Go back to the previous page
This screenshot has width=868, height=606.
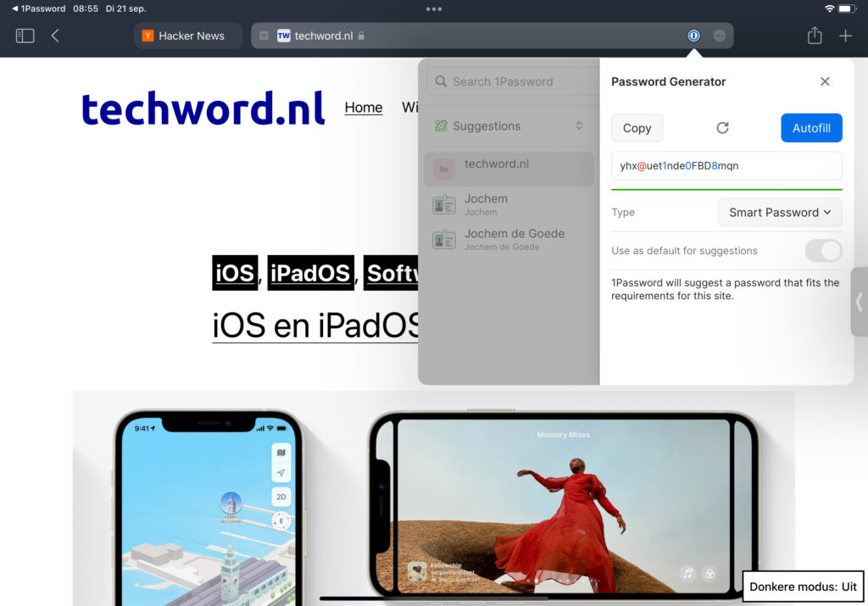click(55, 36)
